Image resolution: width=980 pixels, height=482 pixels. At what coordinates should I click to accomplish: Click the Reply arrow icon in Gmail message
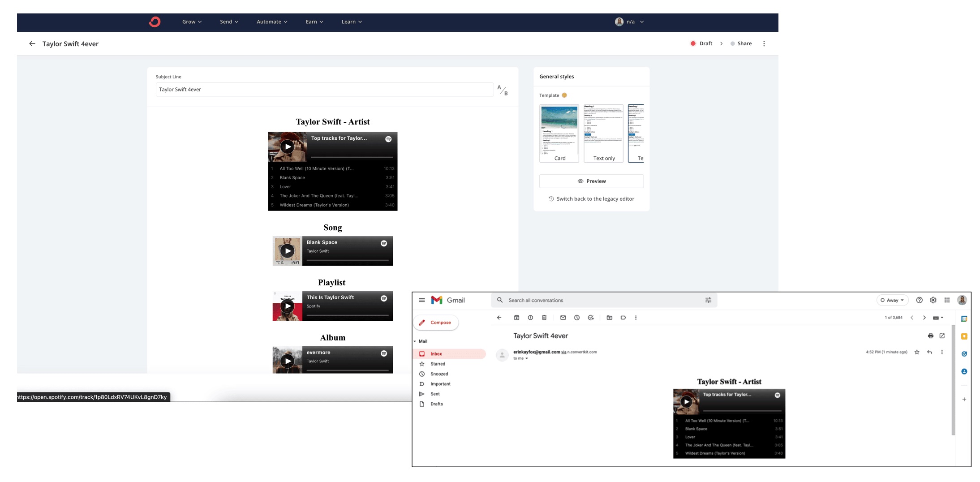point(929,352)
